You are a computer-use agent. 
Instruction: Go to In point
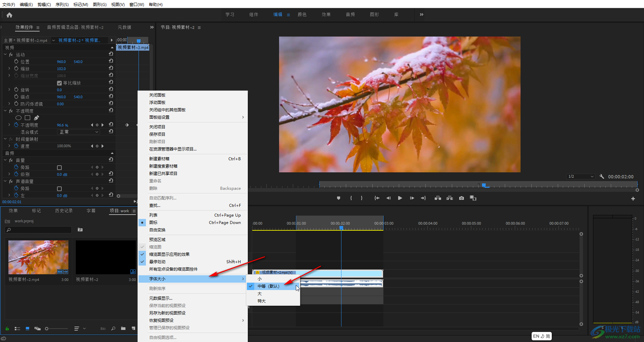[377, 198]
